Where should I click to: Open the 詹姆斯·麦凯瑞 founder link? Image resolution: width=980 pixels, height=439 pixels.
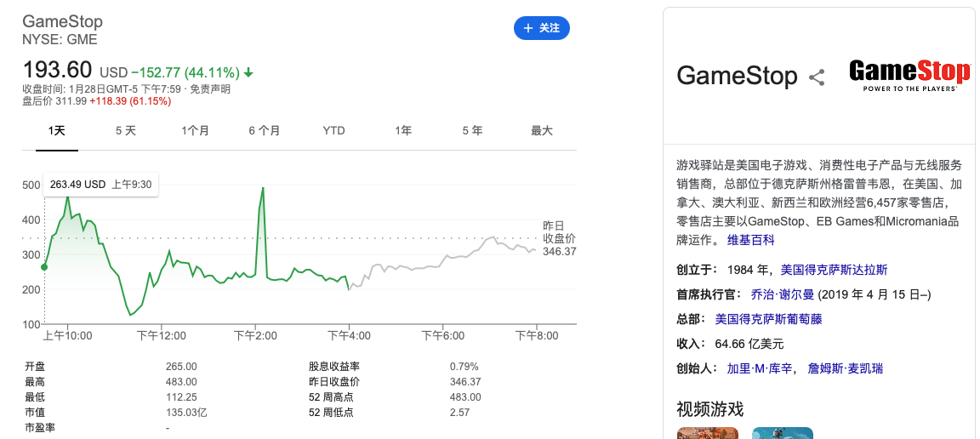(846, 368)
